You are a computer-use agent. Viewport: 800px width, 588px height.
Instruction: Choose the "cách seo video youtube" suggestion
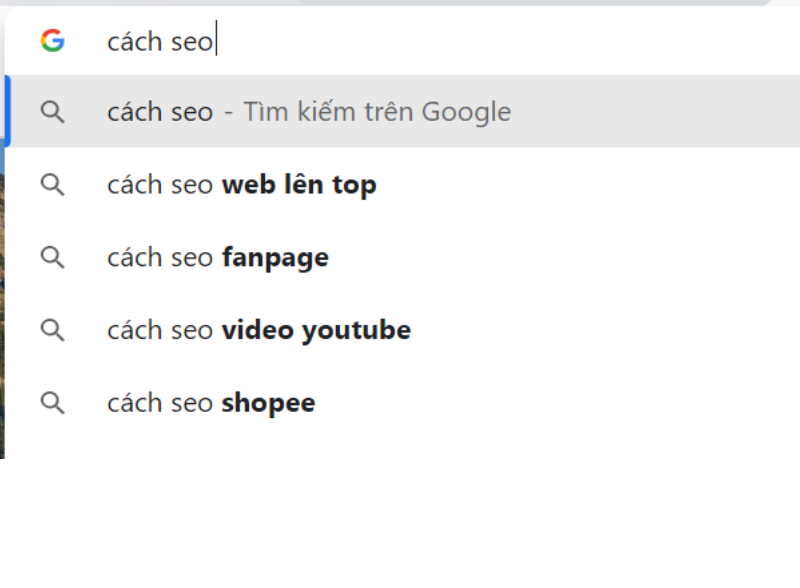tap(258, 329)
